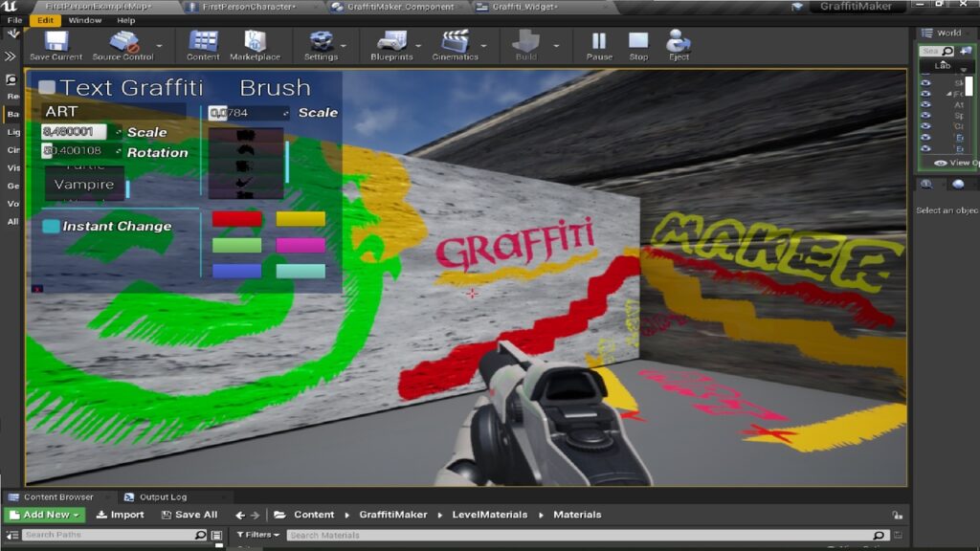This screenshot has height=551, width=980.
Task: Pause the running game simulation
Action: click(x=599, y=42)
